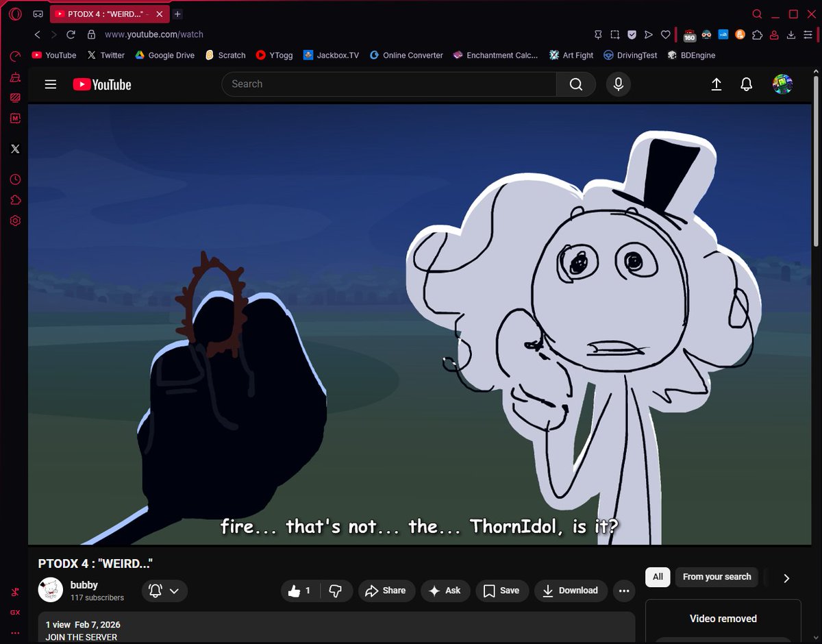Open the GX Cleaner sidebar icon
Screen dimensions: 822x644
pyautogui.click(x=15, y=77)
